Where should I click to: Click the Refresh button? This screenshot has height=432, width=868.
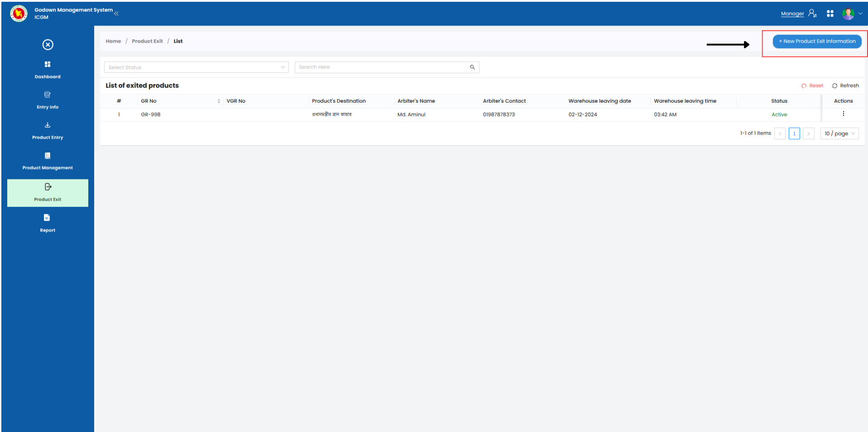tap(845, 86)
